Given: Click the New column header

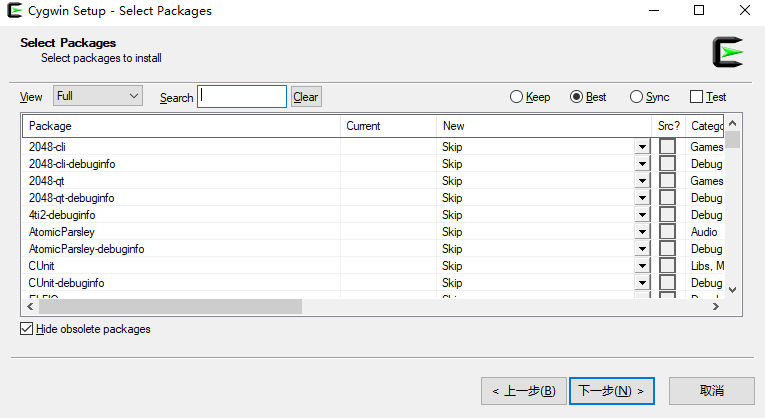Looking at the screenshot, I should click(544, 126).
